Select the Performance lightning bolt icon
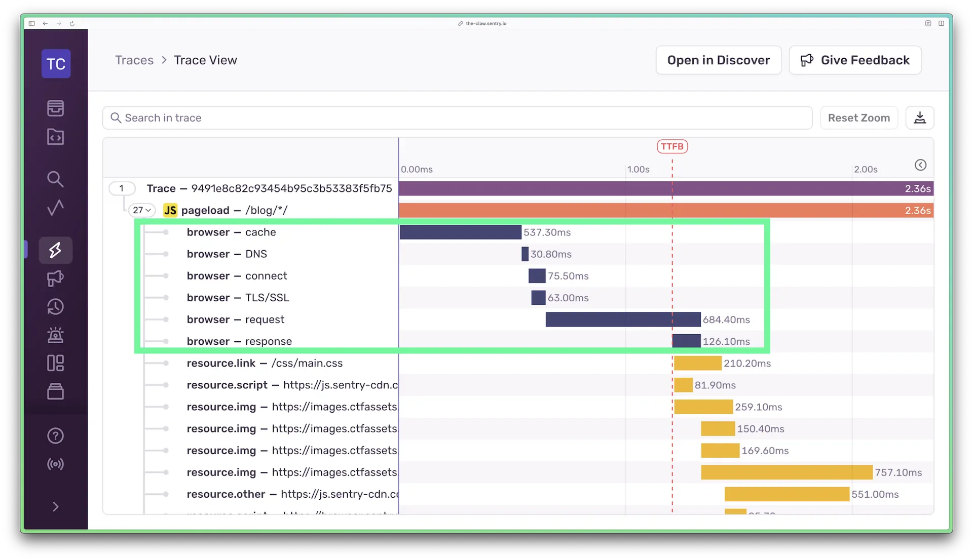Screen dimensions: 973x560 click(x=55, y=250)
